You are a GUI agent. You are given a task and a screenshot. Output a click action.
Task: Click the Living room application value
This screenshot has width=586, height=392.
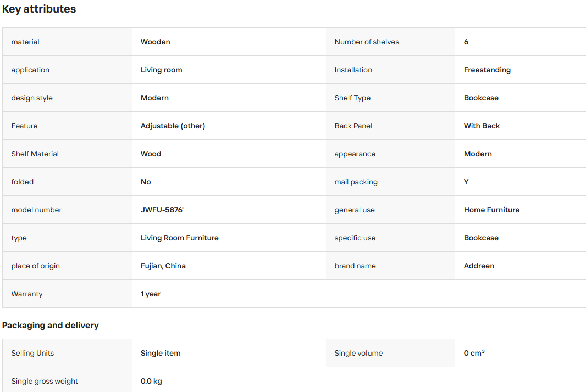coord(161,70)
